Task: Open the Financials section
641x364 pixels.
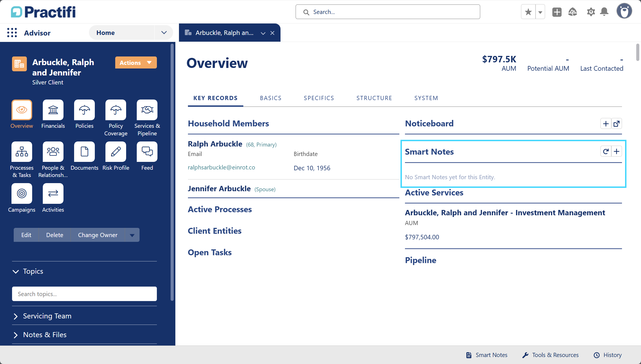Action: pyautogui.click(x=53, y=110)
